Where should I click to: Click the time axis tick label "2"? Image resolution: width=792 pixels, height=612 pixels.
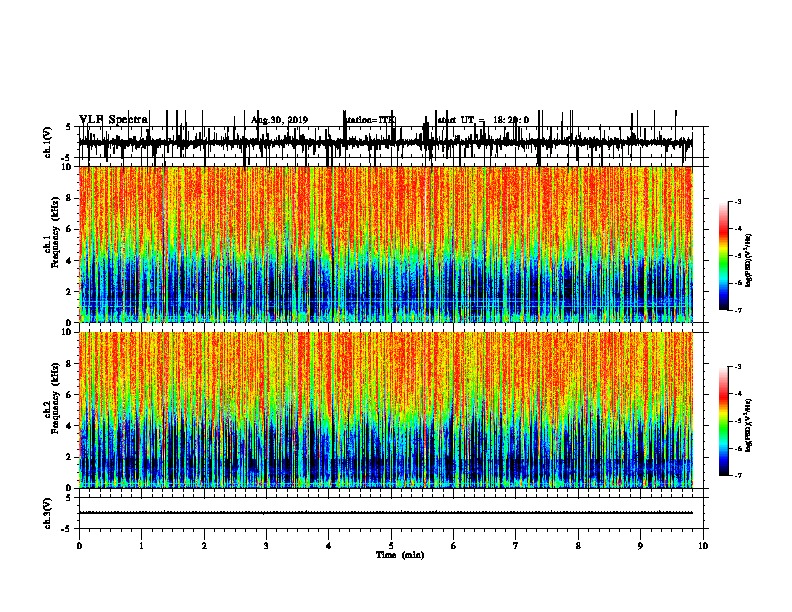click(204, 546)
